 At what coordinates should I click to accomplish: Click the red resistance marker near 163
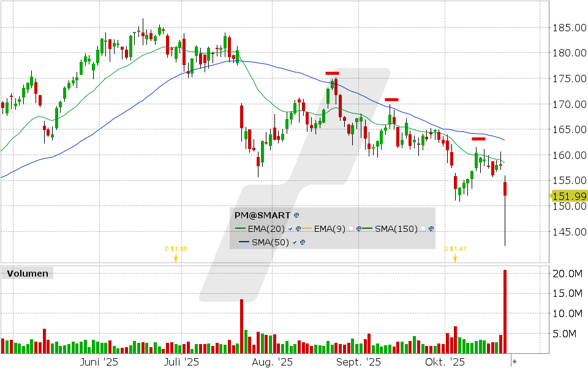click(478, 139)
